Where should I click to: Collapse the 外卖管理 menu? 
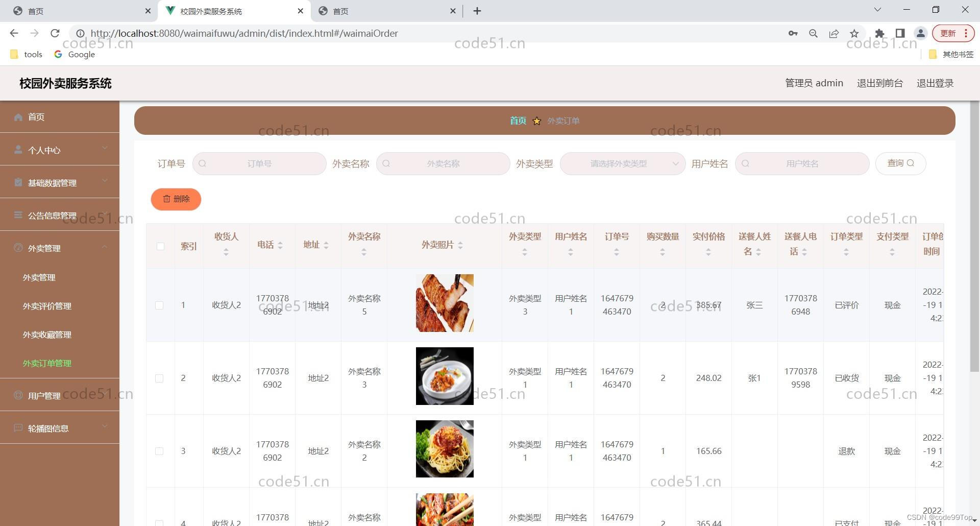pyautogui.click(x=105, y=247)
